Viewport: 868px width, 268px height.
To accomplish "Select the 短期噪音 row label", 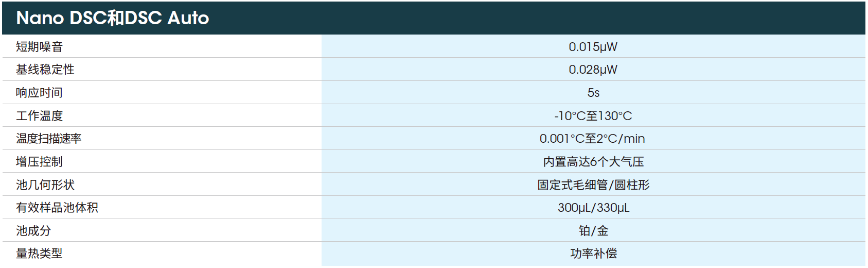I will (x=39, y=47).
